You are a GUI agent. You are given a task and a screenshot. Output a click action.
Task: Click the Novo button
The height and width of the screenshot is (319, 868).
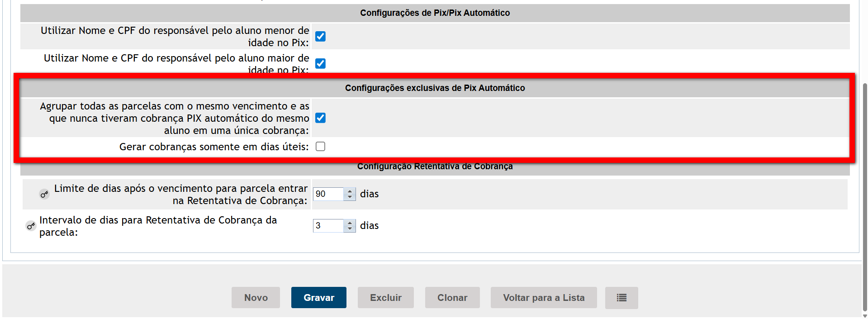coord(256,298)
